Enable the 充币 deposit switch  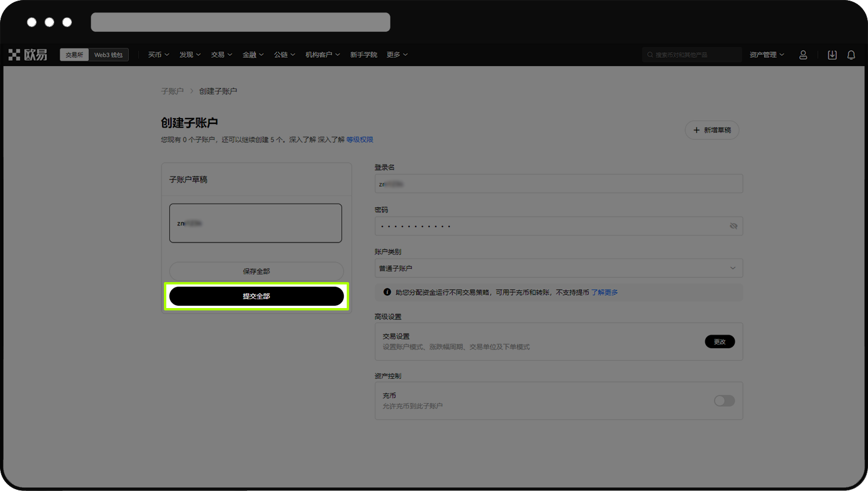[724, 401]
